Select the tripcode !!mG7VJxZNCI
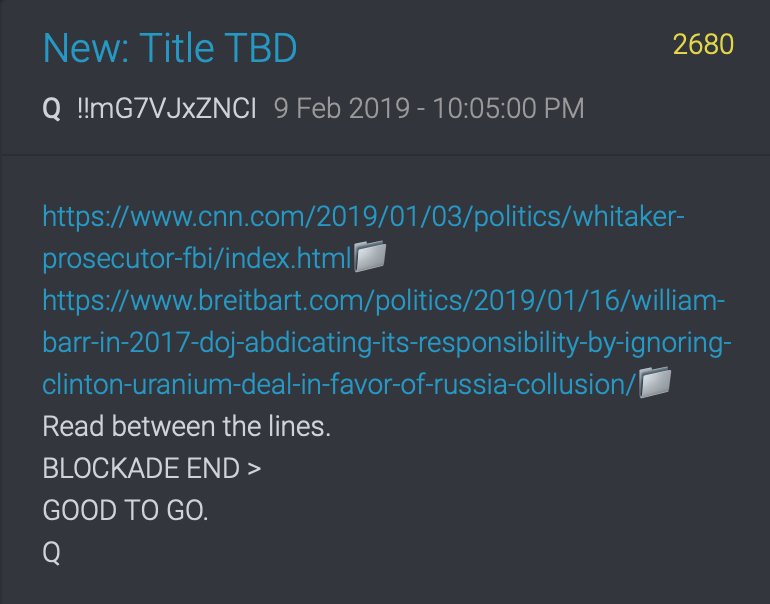Viewport: 770px width, 604px height. coord(167,108)
